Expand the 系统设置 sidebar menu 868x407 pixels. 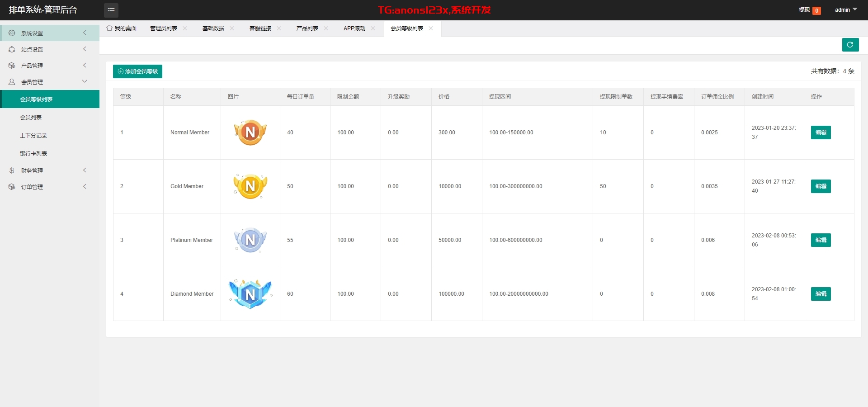[x=50, y=33]
